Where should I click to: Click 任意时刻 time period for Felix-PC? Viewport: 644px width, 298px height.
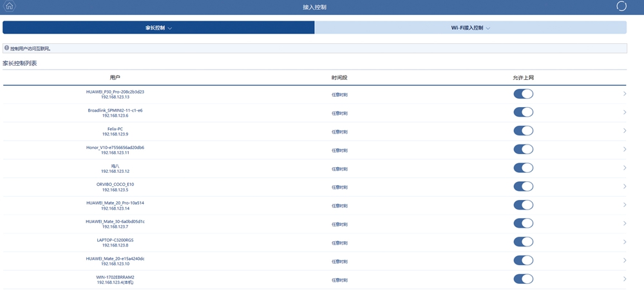pos(339,132)
